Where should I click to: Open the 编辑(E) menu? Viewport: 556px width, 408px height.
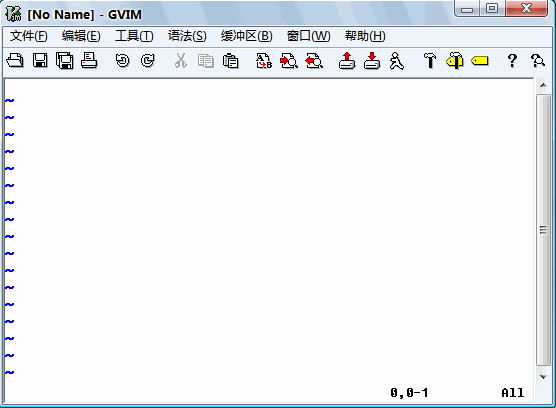tap(81, 36)
